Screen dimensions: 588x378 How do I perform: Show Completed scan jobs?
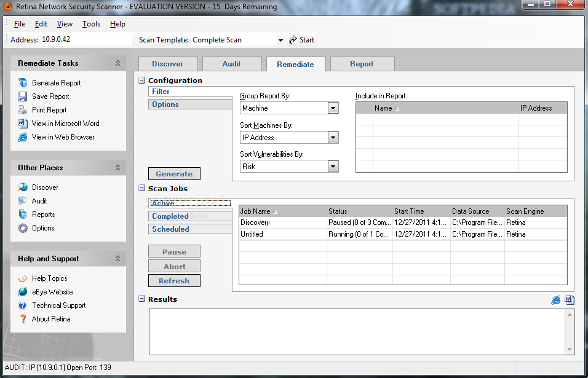[190, 216]
